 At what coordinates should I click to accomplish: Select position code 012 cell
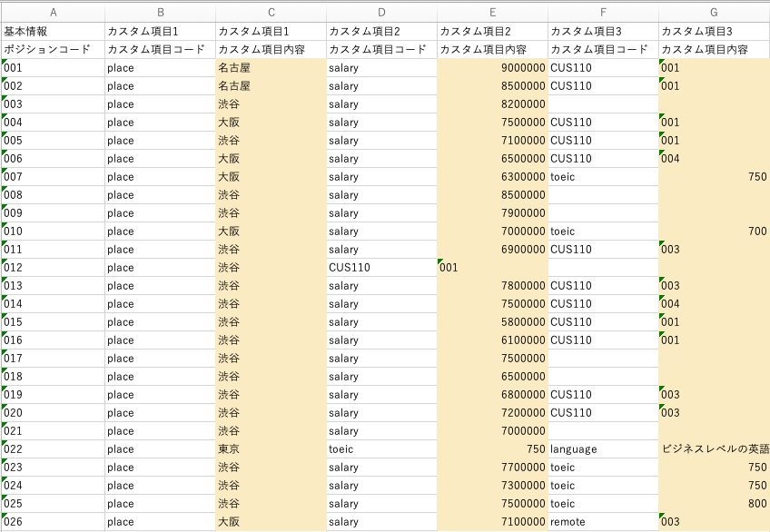coord(53,268)
